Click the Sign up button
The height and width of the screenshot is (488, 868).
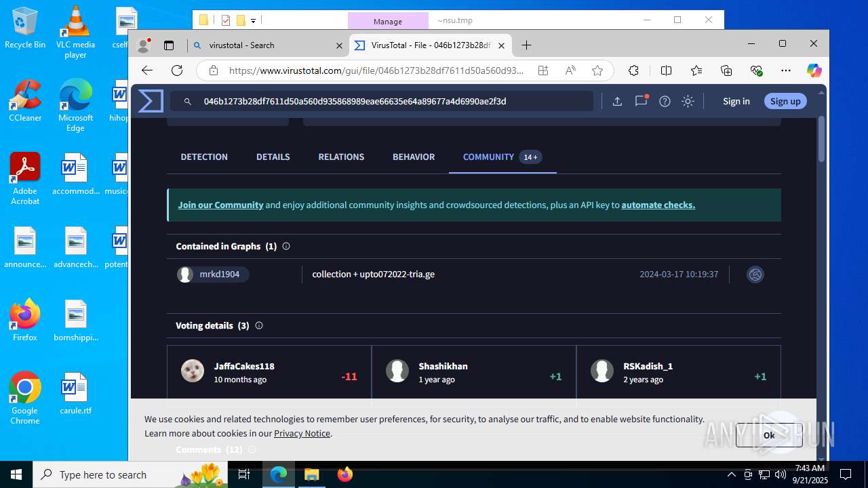click(785, 101)
